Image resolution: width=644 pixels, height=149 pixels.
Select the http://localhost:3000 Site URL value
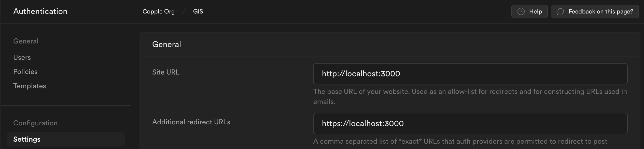[x=361, y=74]
